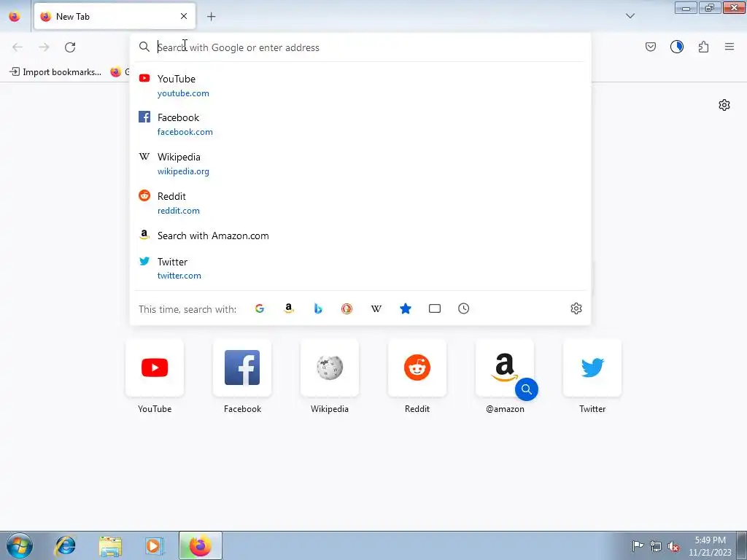Search open tabs with the tabs icon

[x=435, y=308]
